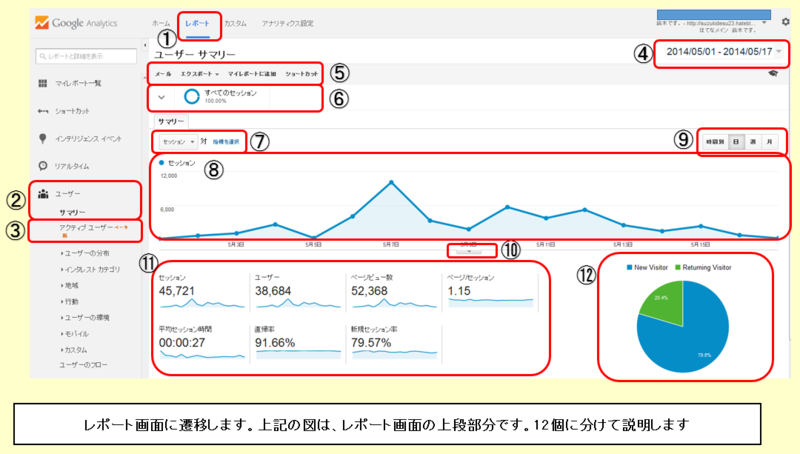This screenshot has width=800, height=454.
Task: Open the date range picker
Action: pos(723,52)
